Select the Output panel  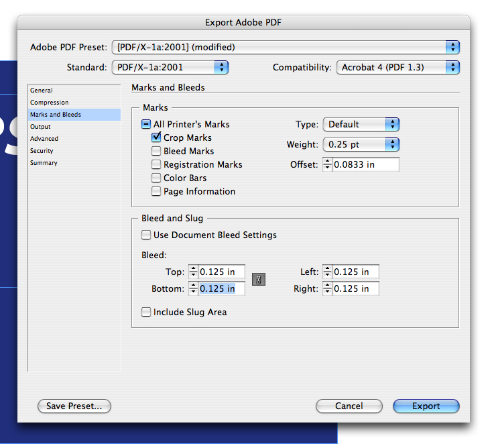tap(74, 127)
